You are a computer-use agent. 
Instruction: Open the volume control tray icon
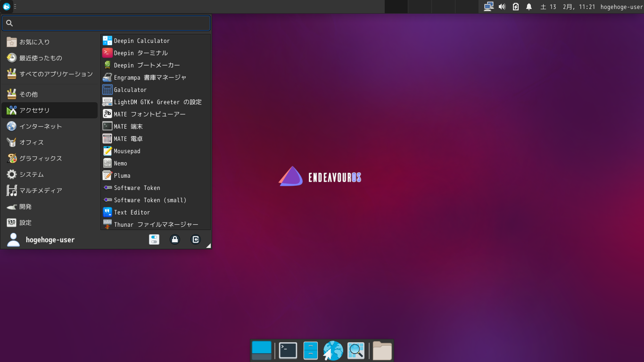[502, 7]
